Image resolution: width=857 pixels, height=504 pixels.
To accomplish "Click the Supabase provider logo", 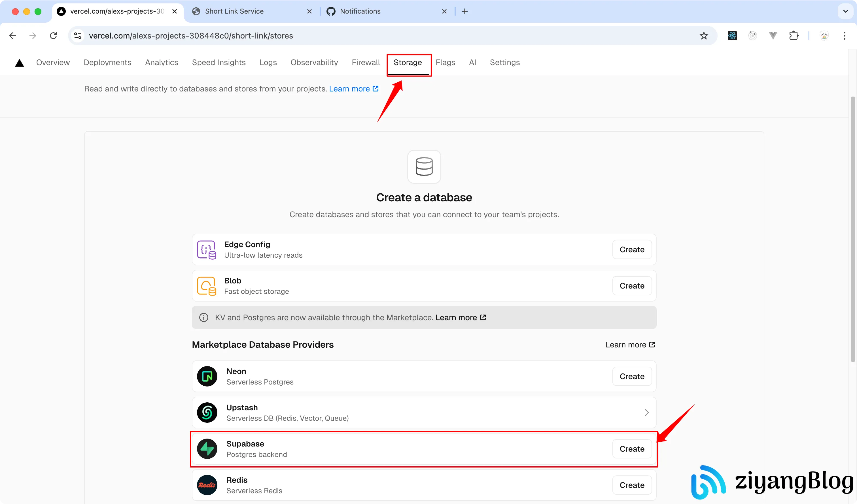I will [x=207, y=449].
